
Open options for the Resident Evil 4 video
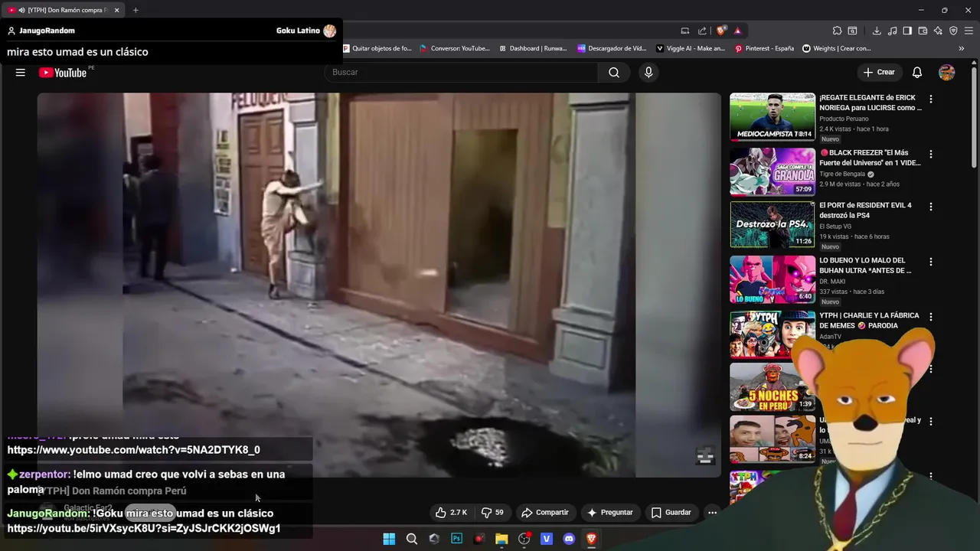pyautogui.click(x=931, y=207)
